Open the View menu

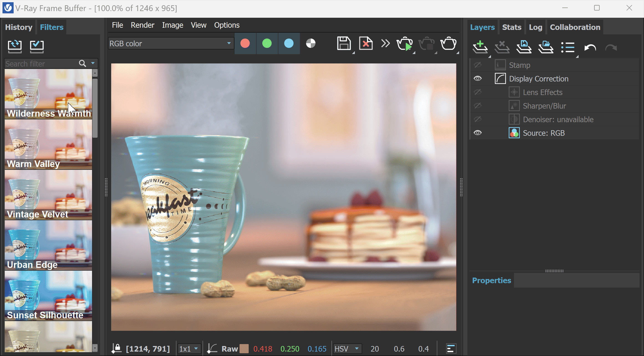(198, 25)
